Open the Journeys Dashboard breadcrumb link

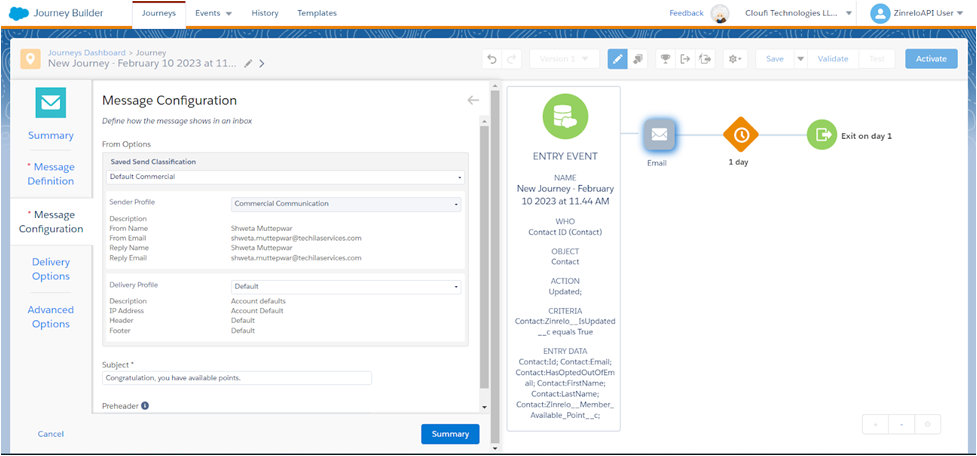point(87,53)
